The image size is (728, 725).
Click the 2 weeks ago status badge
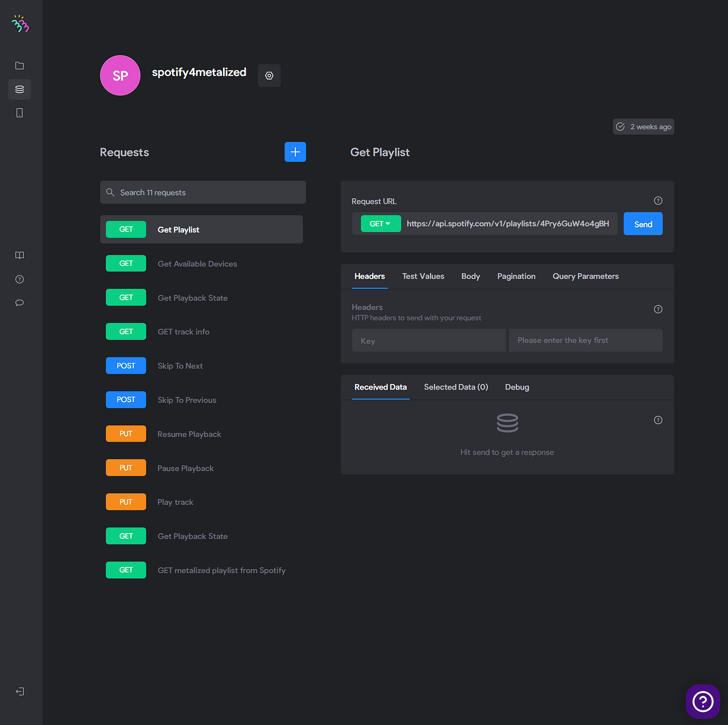click(x=644, y=126)
